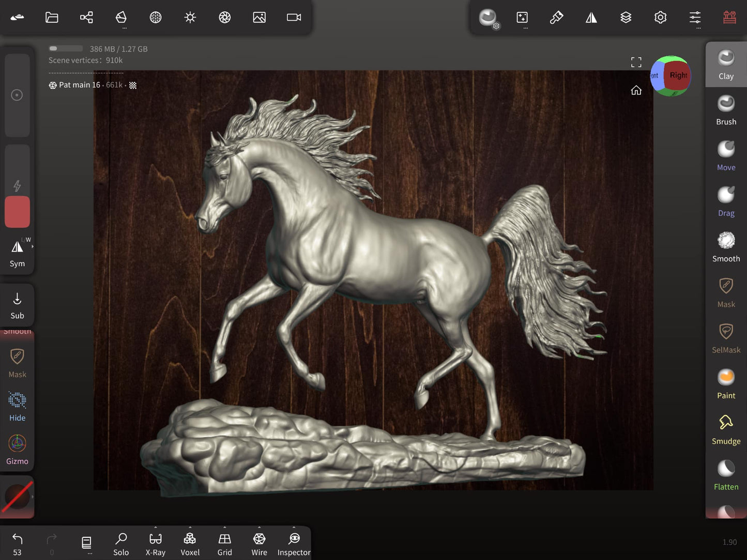This screenshot has width=747, height=560.
Task: Enable the Solo view mode
Action: click(121, 542)
